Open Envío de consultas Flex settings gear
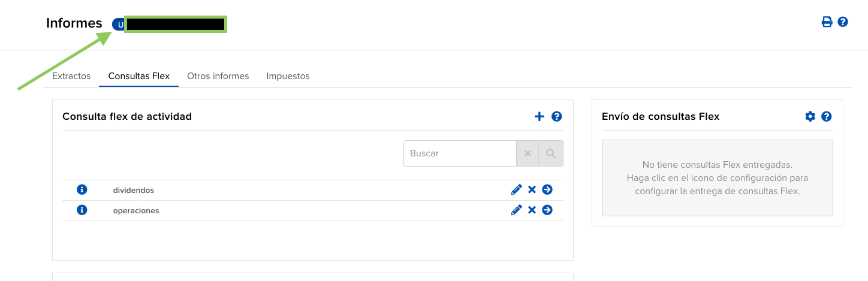The width and height of the screenshot is (868, 281). click(810, 116)
